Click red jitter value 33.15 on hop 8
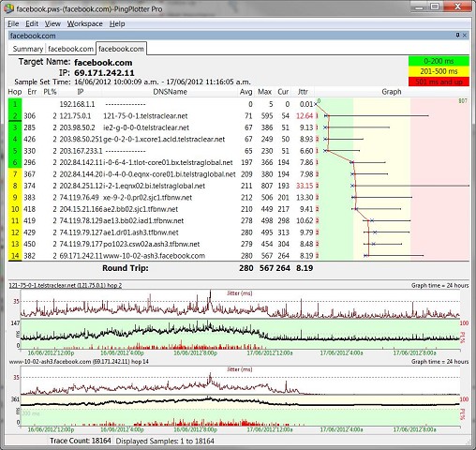This screenshot has width=476, height=450. point(305,186)
